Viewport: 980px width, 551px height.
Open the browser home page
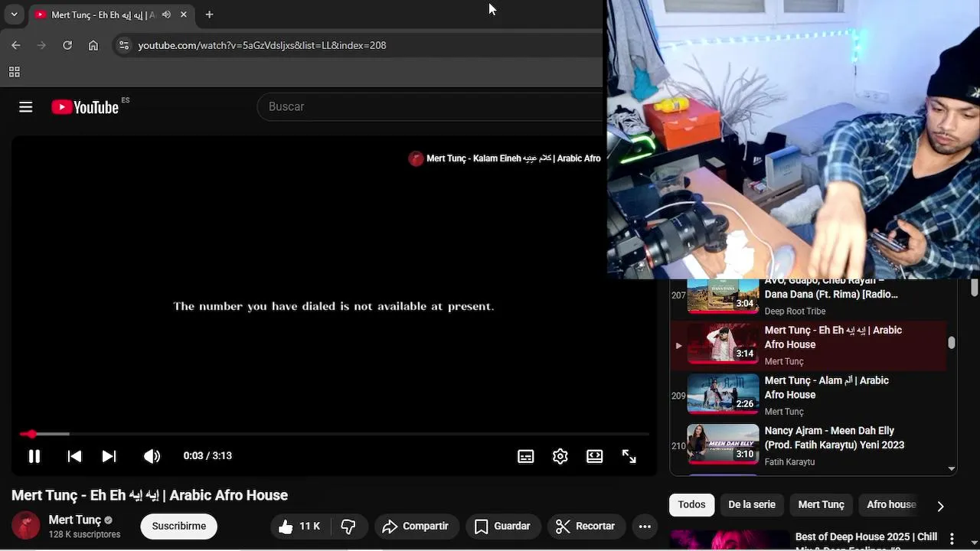tap(93, 45)
